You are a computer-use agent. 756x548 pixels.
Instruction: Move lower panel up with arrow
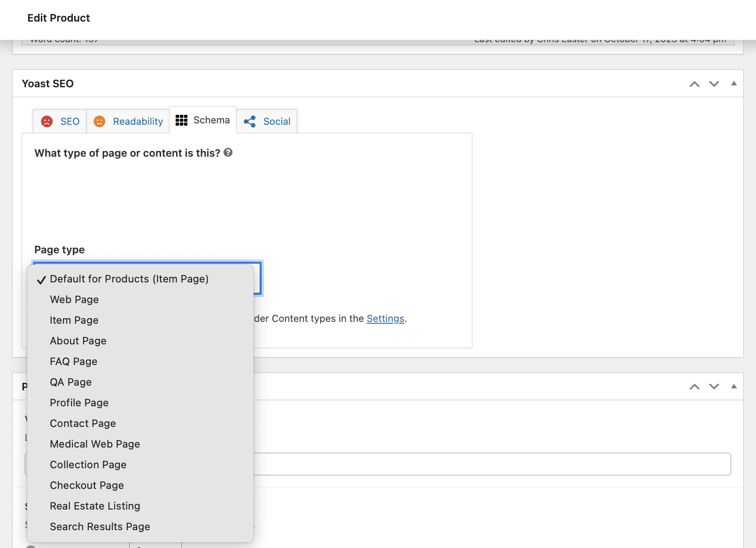point(694,387)
